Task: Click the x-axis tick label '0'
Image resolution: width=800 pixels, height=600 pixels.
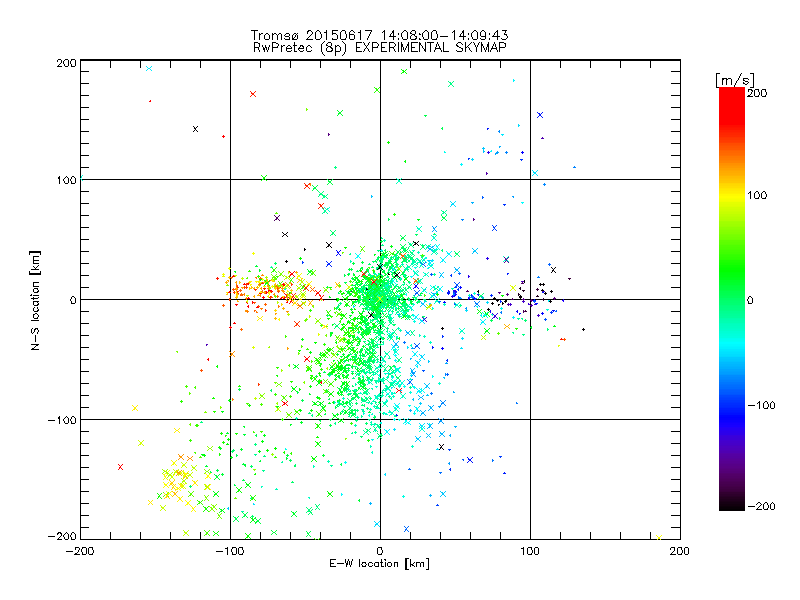Action: pyautogui.click(x=380, y=551)
